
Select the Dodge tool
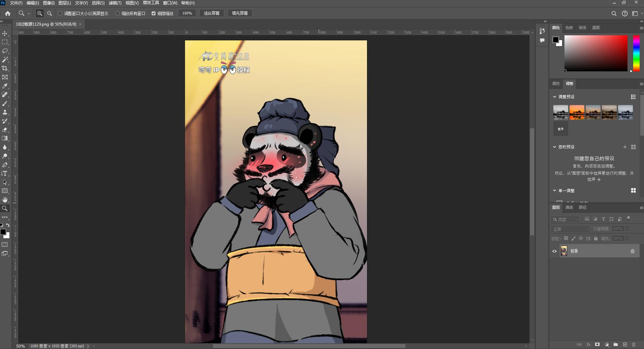tap(5, 156)
